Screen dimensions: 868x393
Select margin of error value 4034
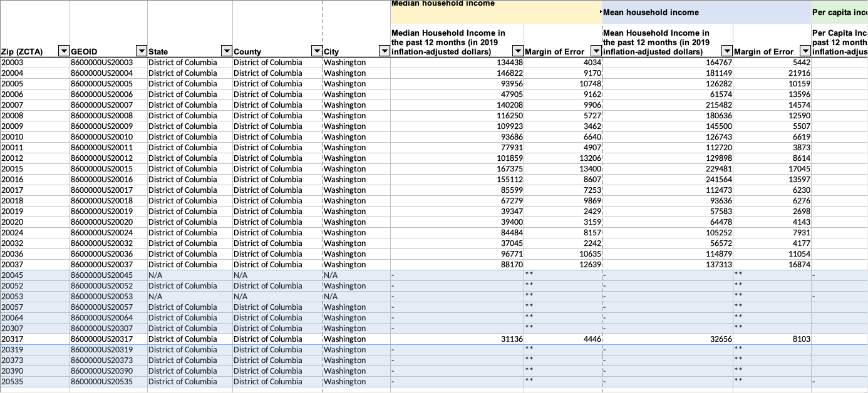pyautogui.click(x=562, y=63)
